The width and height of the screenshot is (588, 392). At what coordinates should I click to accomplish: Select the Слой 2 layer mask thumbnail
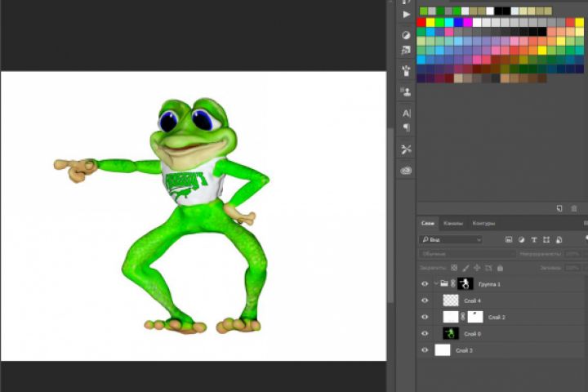[475, 317]
